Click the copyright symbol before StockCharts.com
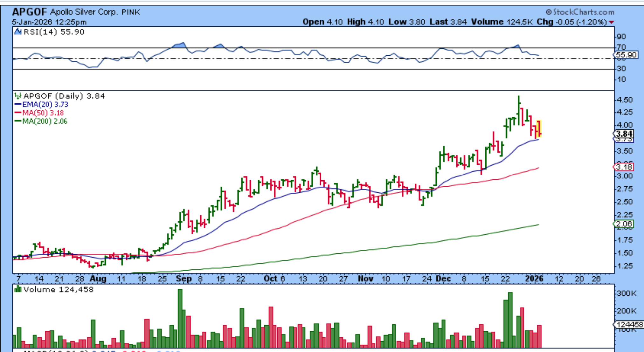The image size is (644, 352). click(x=549, y=12)
